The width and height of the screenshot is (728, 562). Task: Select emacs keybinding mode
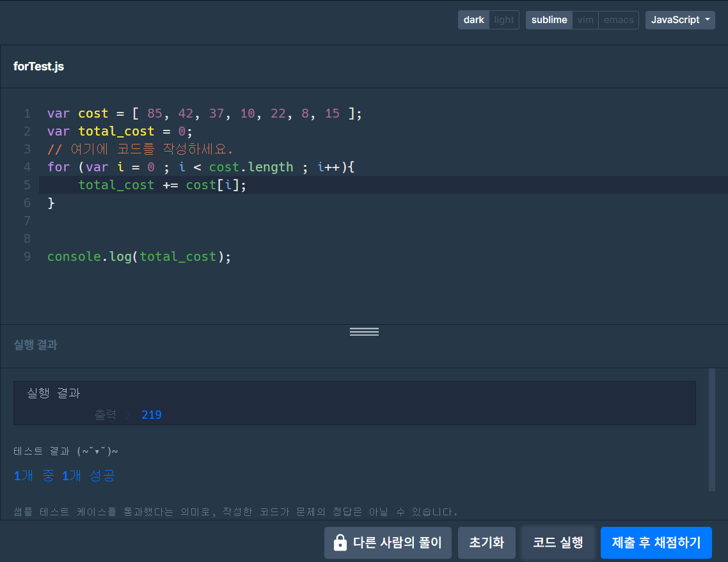[619, 20]
